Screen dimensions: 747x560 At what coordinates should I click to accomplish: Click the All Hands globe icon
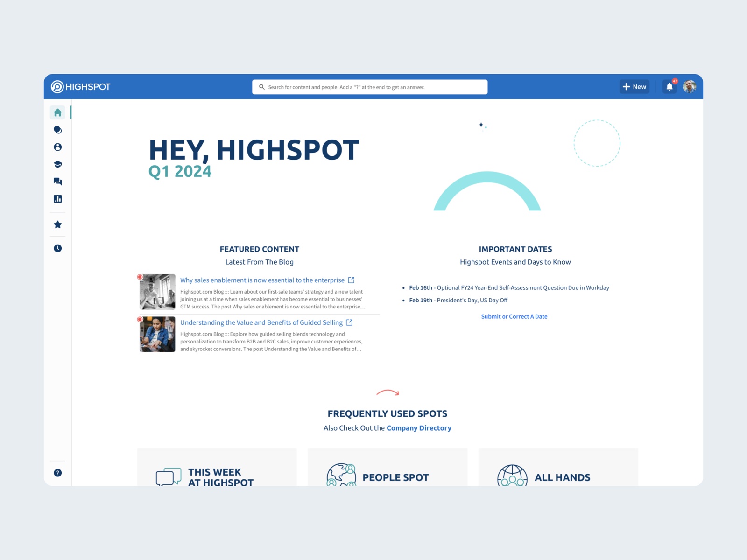[512, 475]
